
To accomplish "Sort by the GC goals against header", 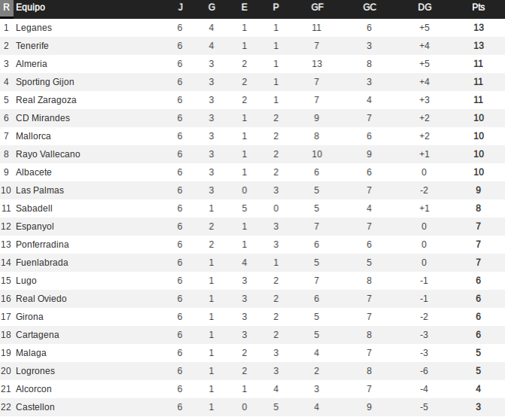I will pos(370,8).
